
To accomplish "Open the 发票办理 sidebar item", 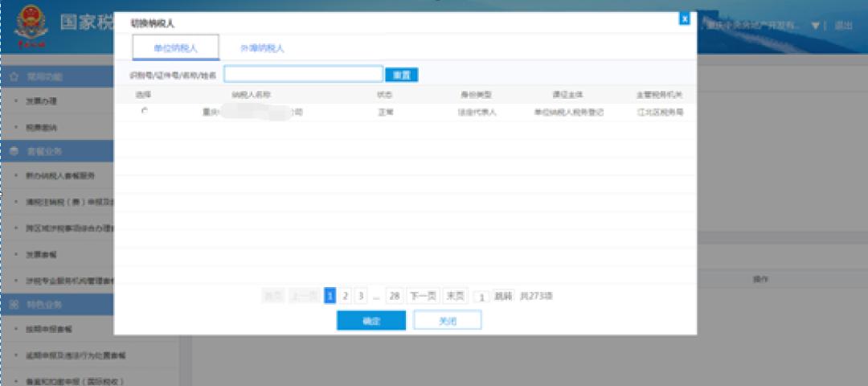I will tap(42, 101).
